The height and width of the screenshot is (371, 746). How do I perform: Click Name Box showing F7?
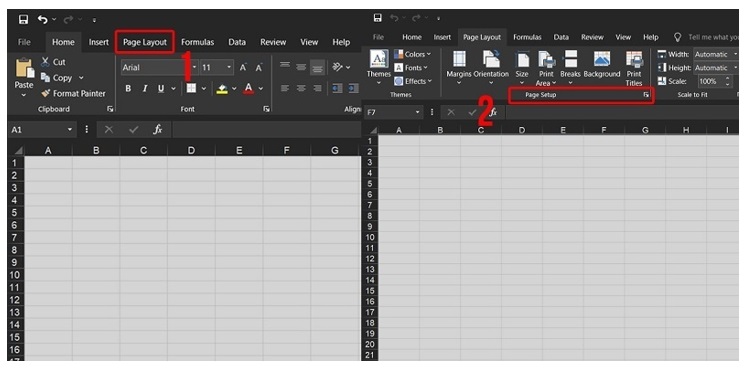click(394, 112)
